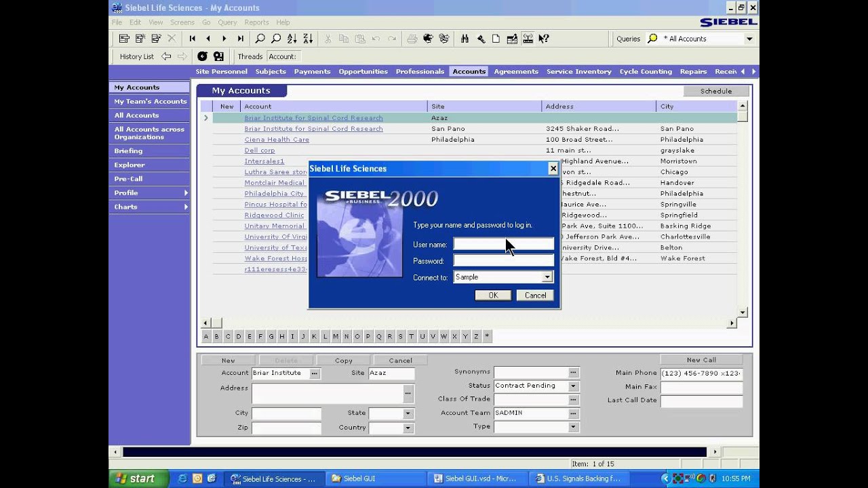868x488 pixels.
Task: Close the Siebel Life Sciences login dialog
Action: tap(553, 169)
